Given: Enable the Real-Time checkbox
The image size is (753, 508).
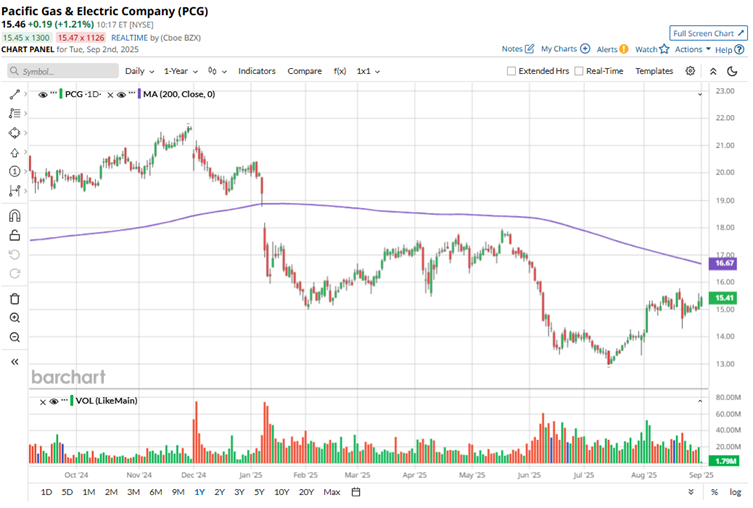Looking at the screenshot, I should [579, 71].
